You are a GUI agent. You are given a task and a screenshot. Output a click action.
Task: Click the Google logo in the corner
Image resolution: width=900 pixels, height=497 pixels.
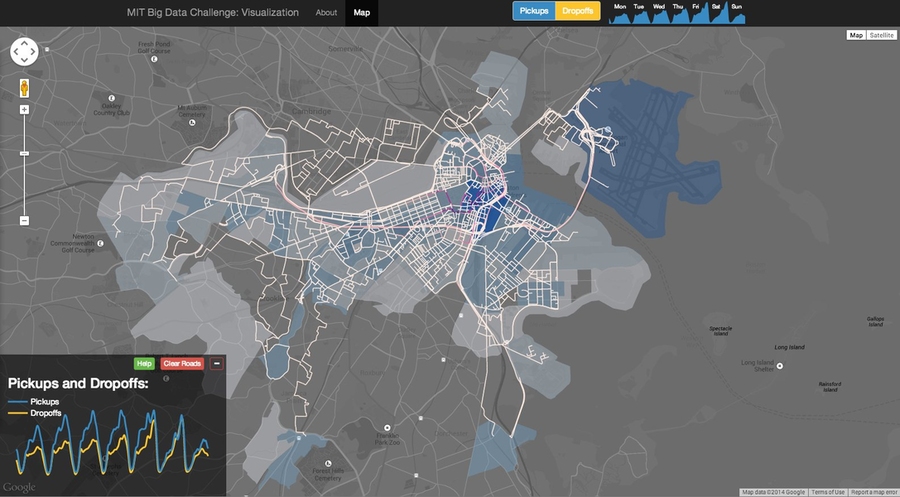(x=19, y=487)
